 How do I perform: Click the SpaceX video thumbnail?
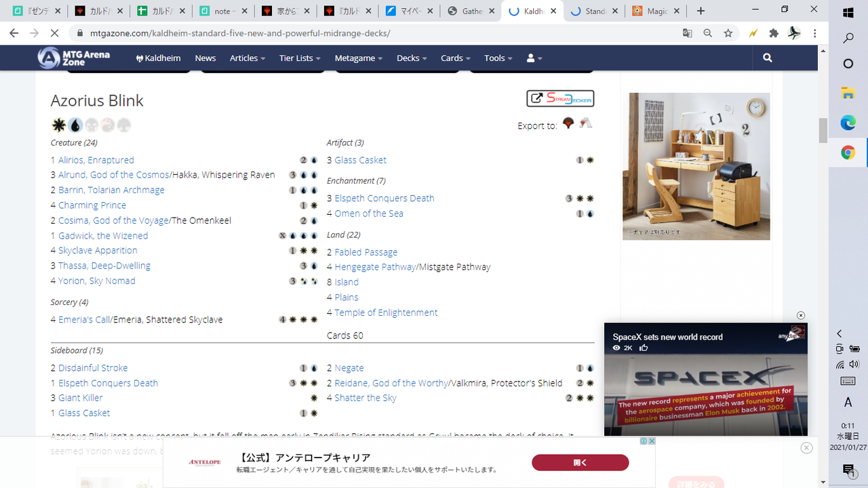(x=706, y=380)
